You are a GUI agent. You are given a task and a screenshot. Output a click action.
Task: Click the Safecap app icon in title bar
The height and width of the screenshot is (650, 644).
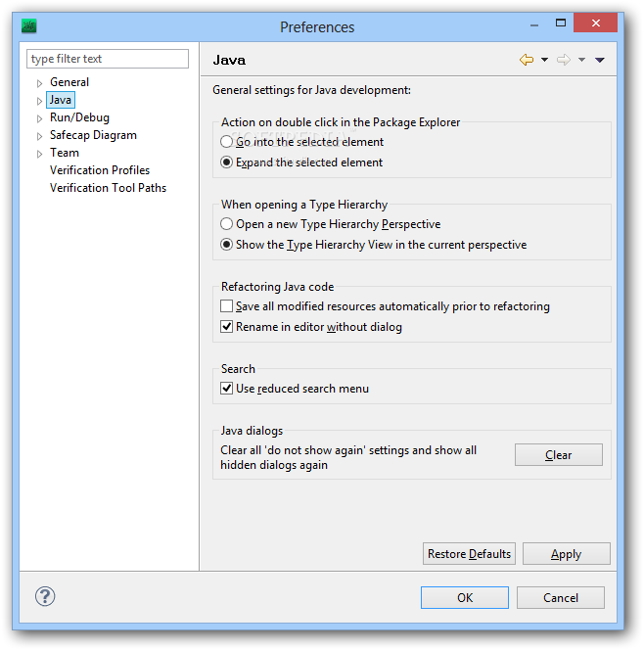click(x=29, y=26)
